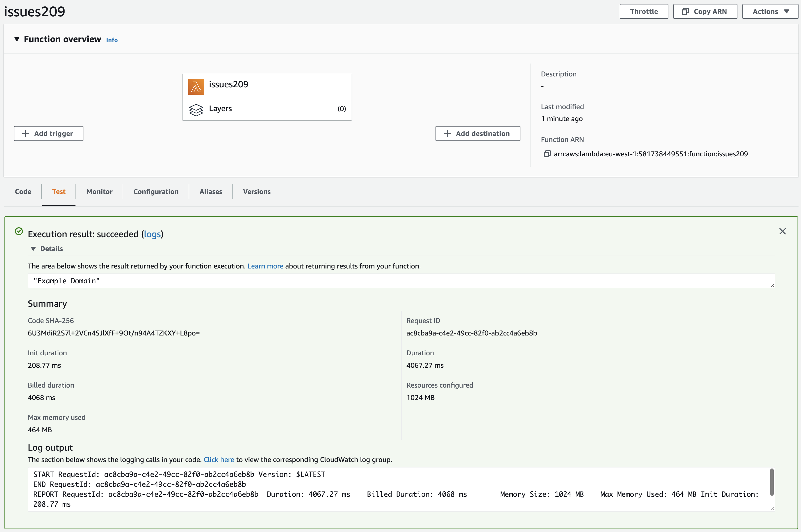Click the END RequestId log line
801x532 pixels.
(x=140, y=485)
